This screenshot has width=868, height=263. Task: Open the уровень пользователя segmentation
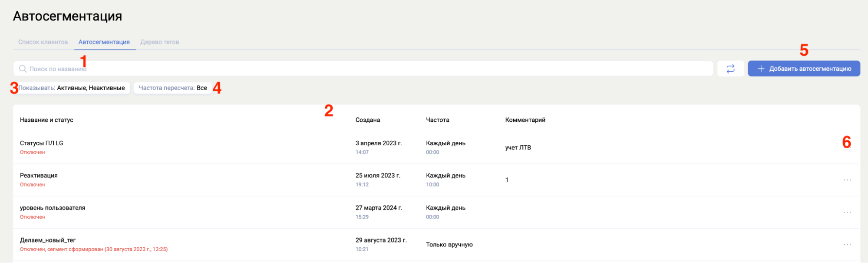[53, 208]
